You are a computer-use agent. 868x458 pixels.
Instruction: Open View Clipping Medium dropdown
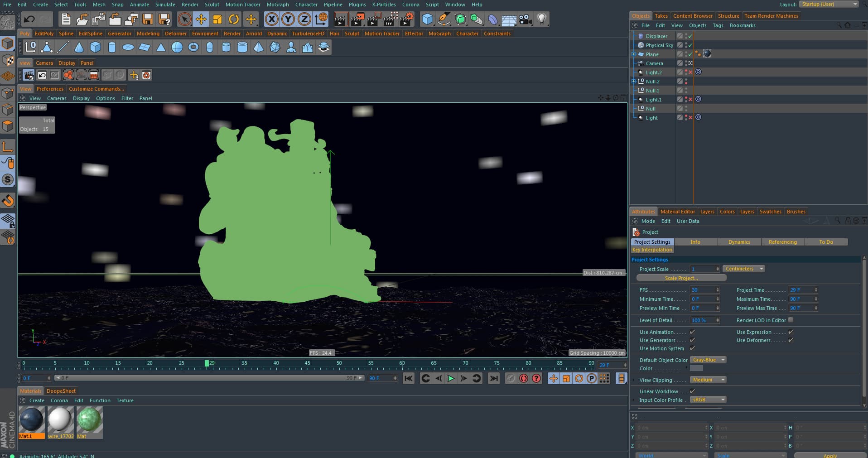(708, 380)
